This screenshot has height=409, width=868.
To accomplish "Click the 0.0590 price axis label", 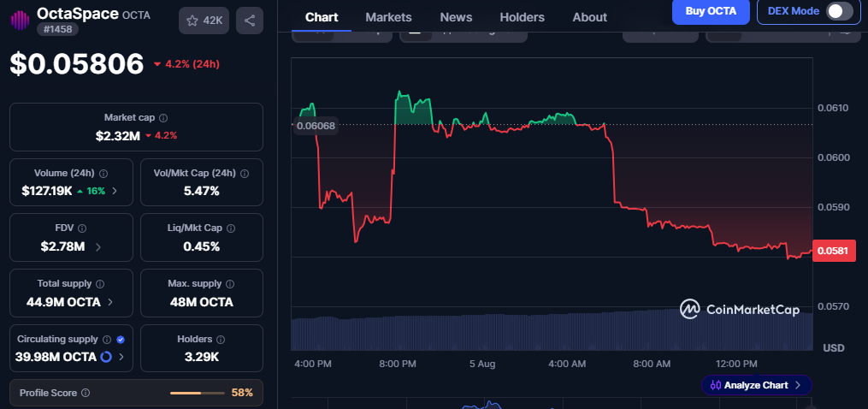I will pos(833,207).
